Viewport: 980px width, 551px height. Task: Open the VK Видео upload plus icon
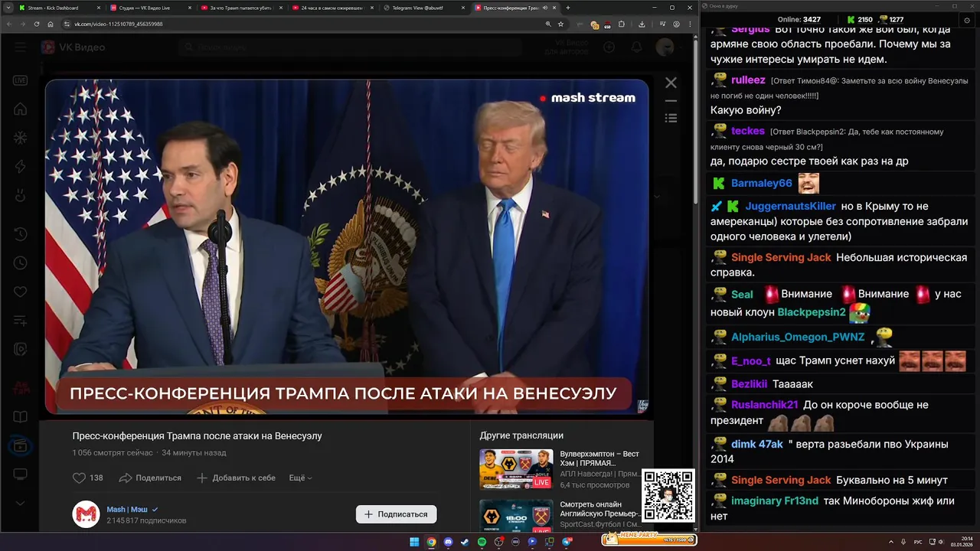(x=609, y=47)
